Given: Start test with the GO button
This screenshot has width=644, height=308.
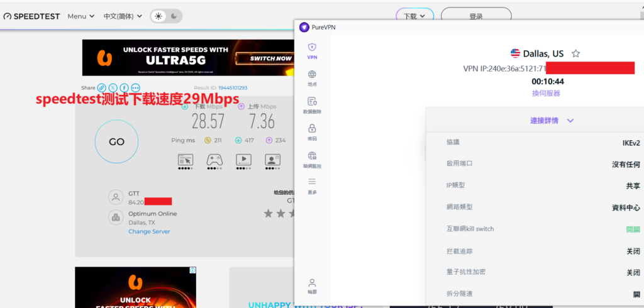Looking at the screenshot, I should click(x=116, y=141).
